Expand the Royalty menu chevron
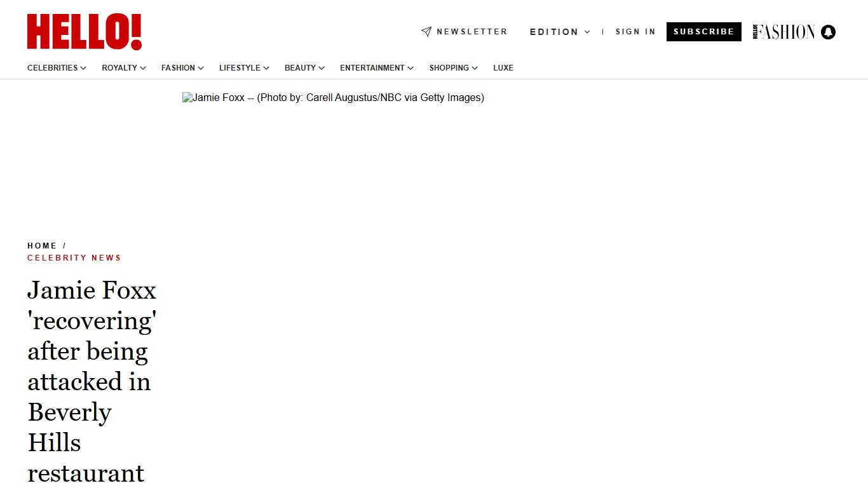The width and height of the screenshot is (868, 488). tap(143, 68)
